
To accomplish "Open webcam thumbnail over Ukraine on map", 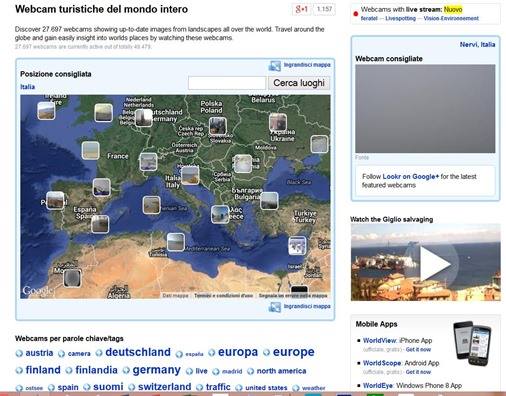I will [278, 122].
